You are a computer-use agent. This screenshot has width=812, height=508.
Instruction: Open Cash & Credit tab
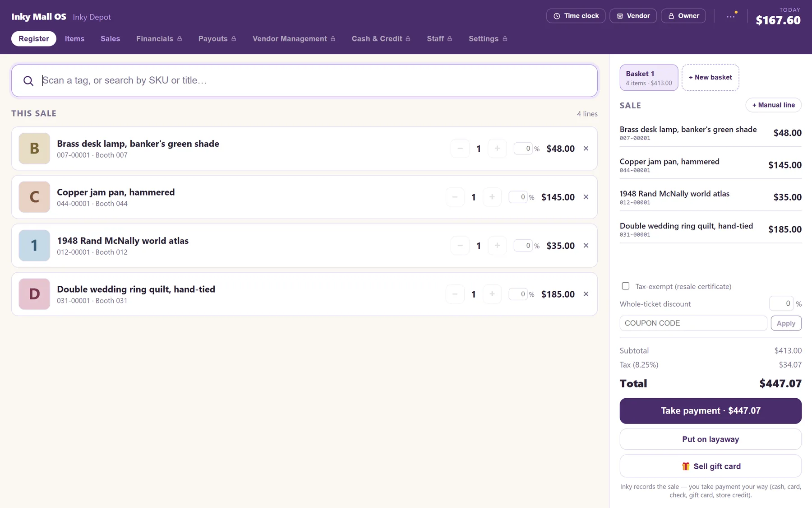coord(381,39)
